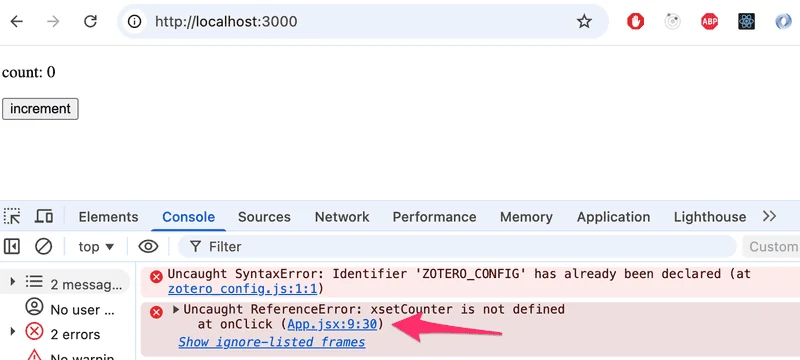Click 'Show ignore-listed frames' link
800x360 pixels.
tap(272, 342)
